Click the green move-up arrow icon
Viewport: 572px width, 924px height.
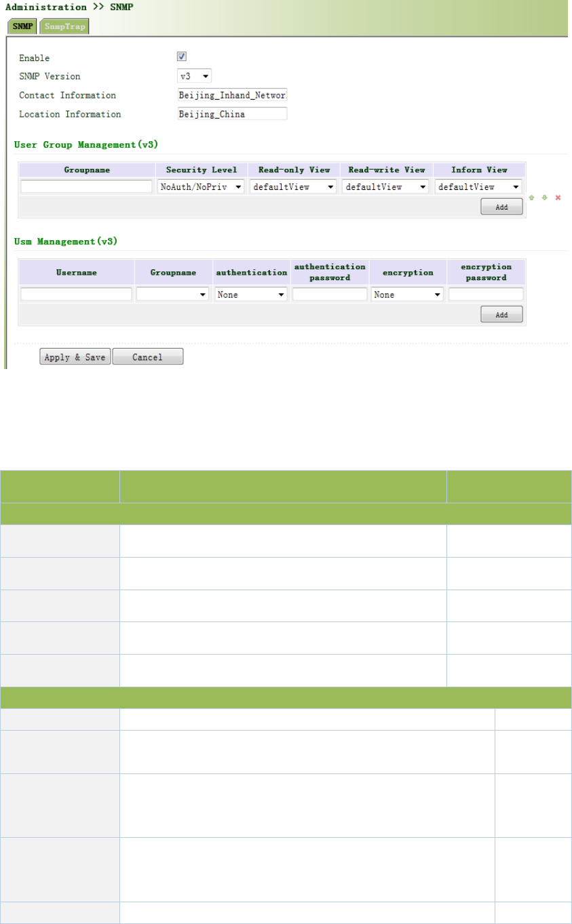click(x=532, y=197)
